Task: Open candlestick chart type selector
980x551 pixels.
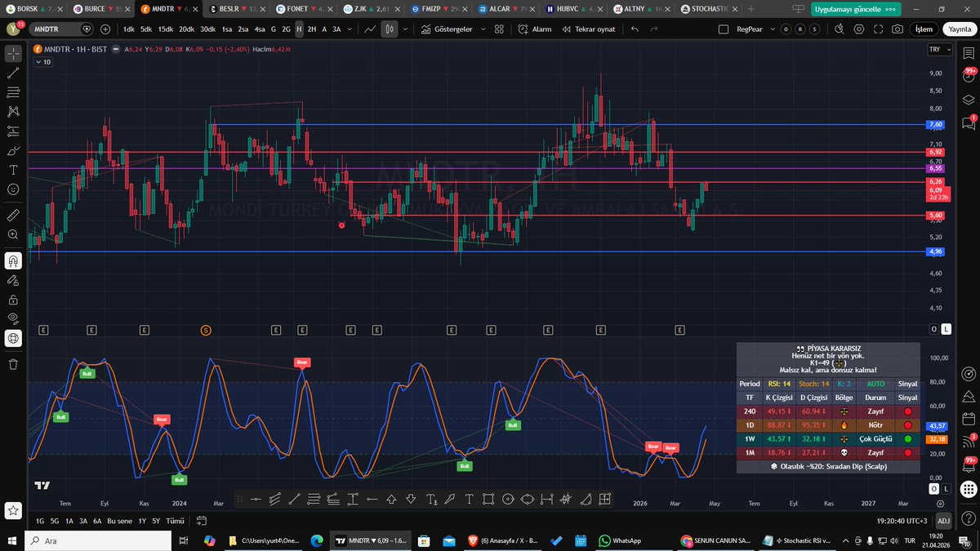Action: (390, 29)
